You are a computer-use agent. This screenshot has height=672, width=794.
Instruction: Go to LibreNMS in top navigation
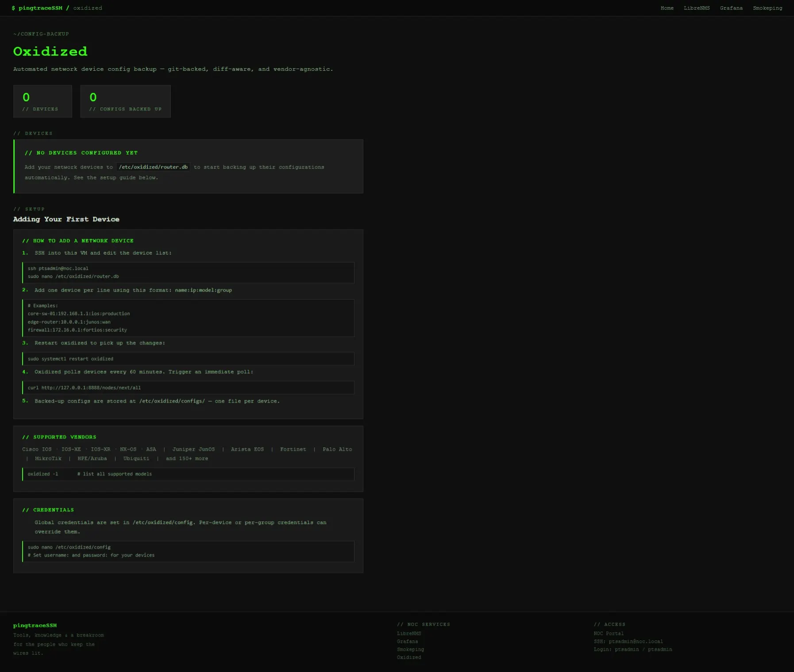click(697, 8)
